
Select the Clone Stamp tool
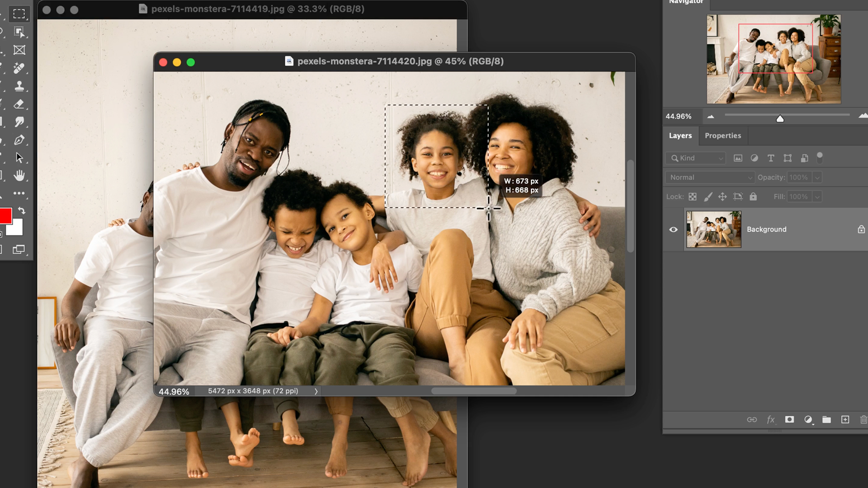19,86
